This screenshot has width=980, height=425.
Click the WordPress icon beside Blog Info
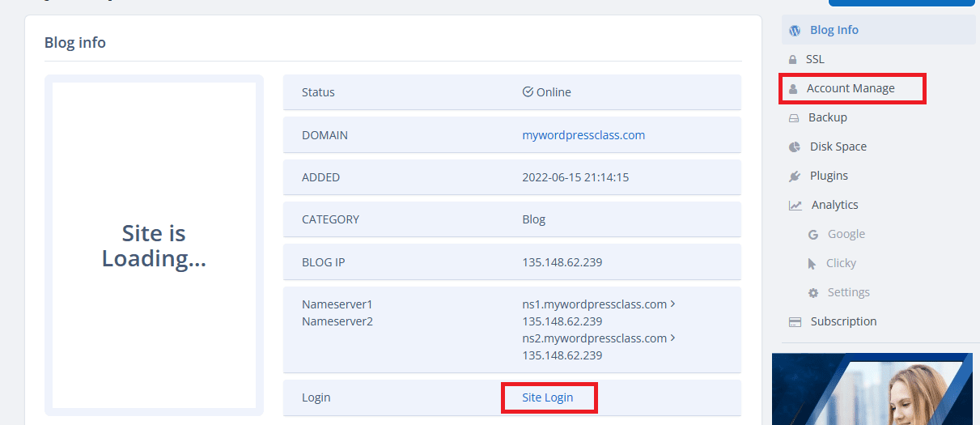pos(795,30)
